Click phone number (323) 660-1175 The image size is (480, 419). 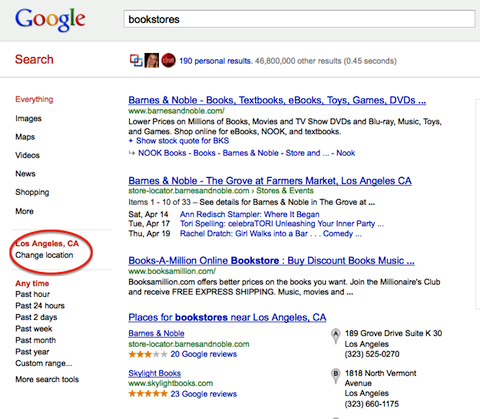(x=372, y=404)
